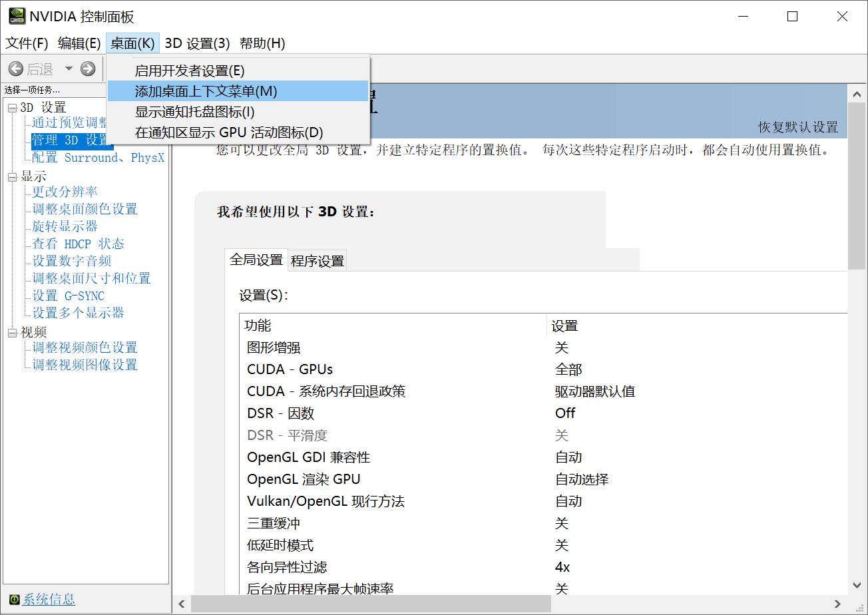Open 设置数字音频 task

[x=72, y=261]
